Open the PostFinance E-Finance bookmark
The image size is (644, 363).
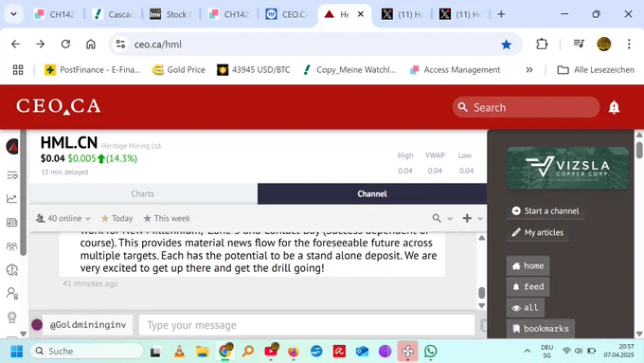[93, 70]
